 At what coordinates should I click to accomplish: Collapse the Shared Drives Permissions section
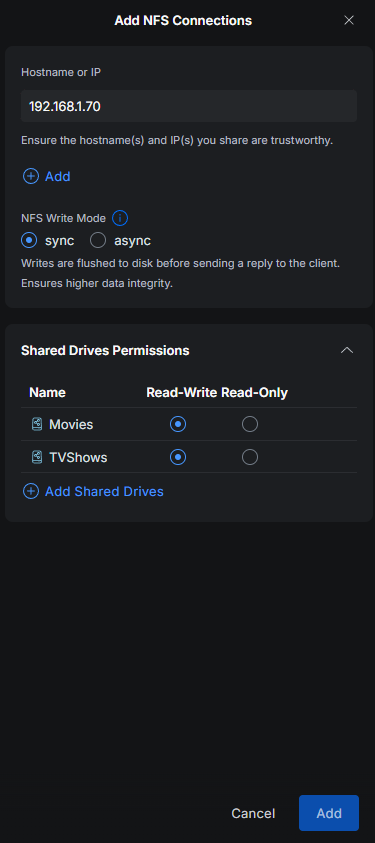click(347, 351)
